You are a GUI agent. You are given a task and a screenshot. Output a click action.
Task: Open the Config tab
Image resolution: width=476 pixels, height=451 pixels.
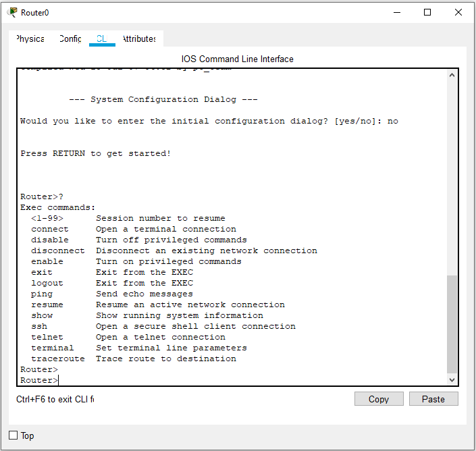point(70,38)
